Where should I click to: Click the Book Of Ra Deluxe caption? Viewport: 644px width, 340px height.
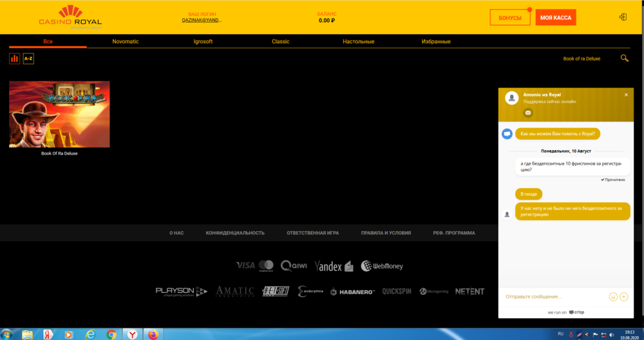(59, 153)
